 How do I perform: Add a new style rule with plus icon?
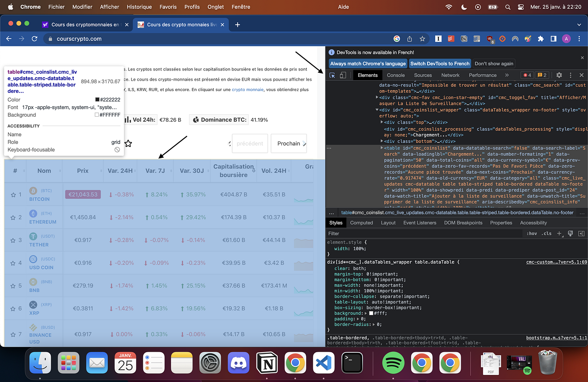(559, 233)
